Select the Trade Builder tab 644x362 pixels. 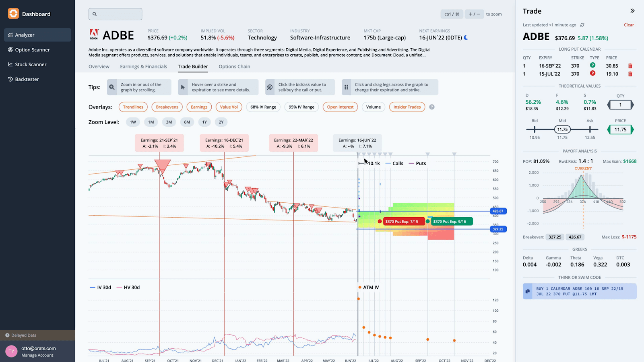point(193,67)
